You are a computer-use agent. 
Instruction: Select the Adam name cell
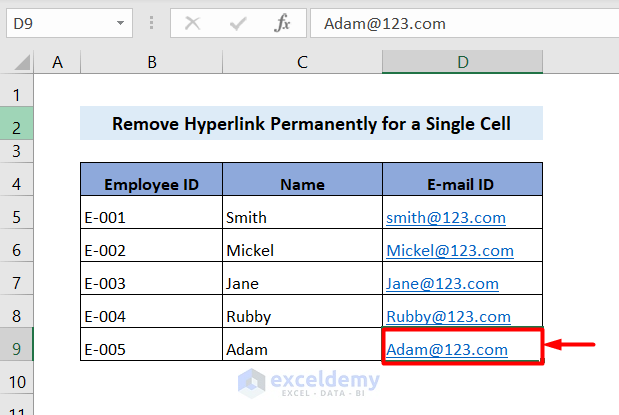pyautogui.click(x=302, y=344)
